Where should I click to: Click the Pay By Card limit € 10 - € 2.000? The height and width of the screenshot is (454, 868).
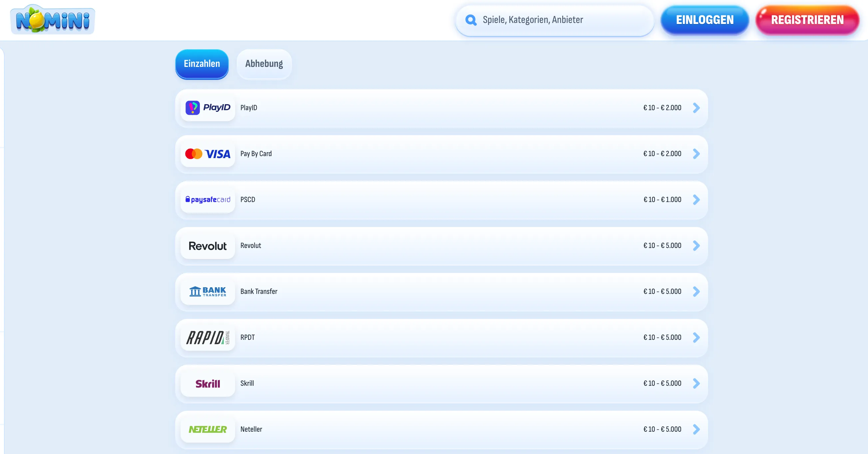click(662, 154)
